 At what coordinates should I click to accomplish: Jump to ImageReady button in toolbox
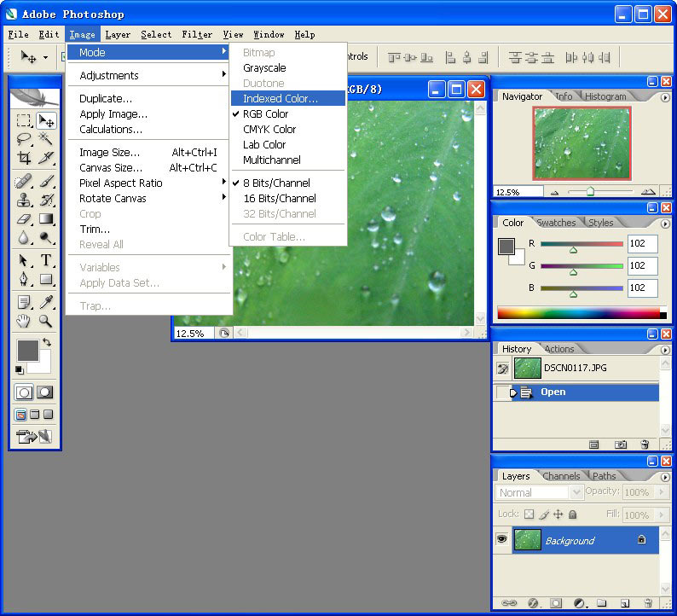click(33, 436)
